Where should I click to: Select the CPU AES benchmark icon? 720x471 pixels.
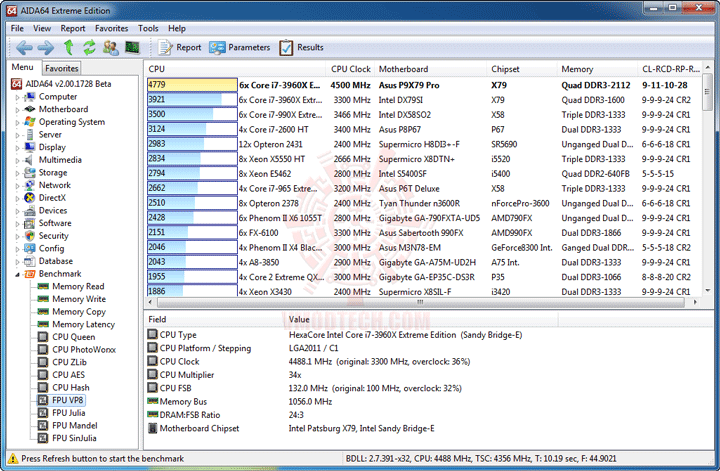pyautogui.click(x=43, y=375)
